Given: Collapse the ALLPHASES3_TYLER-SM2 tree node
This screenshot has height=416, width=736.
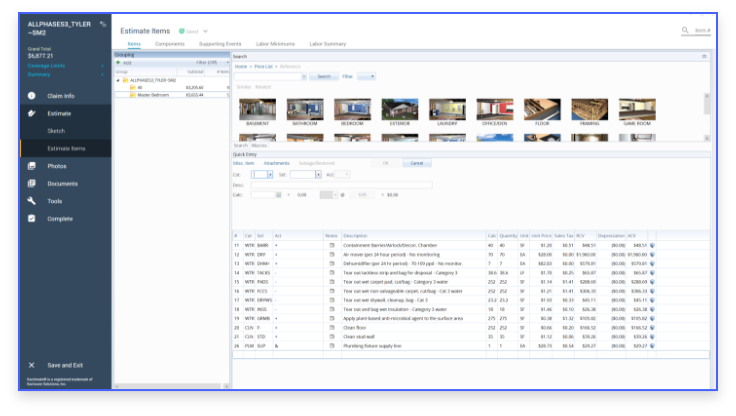Looking at the screenshot, I should coord(119,80).
